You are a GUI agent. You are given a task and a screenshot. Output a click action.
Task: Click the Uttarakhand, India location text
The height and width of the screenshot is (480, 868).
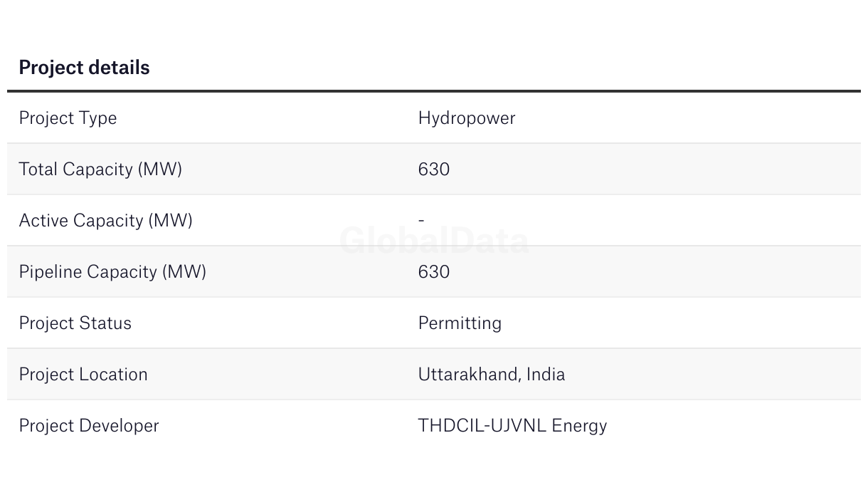[492, 375]
